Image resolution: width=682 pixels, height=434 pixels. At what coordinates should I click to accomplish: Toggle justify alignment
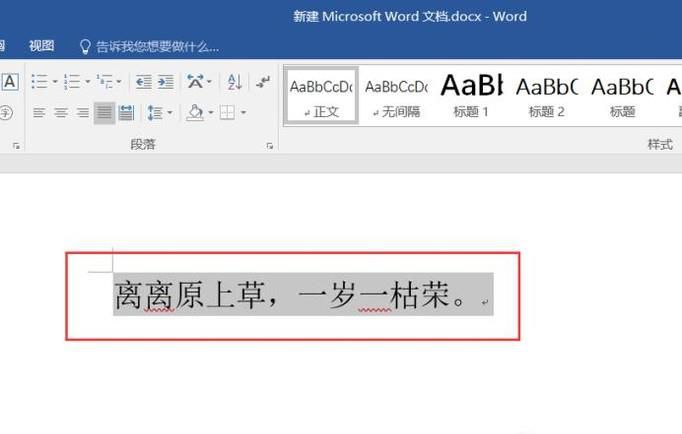(x=104, y=113)
